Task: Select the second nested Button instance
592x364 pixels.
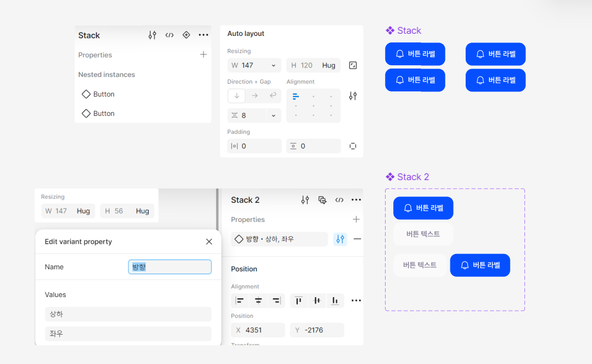Action: 98,114
